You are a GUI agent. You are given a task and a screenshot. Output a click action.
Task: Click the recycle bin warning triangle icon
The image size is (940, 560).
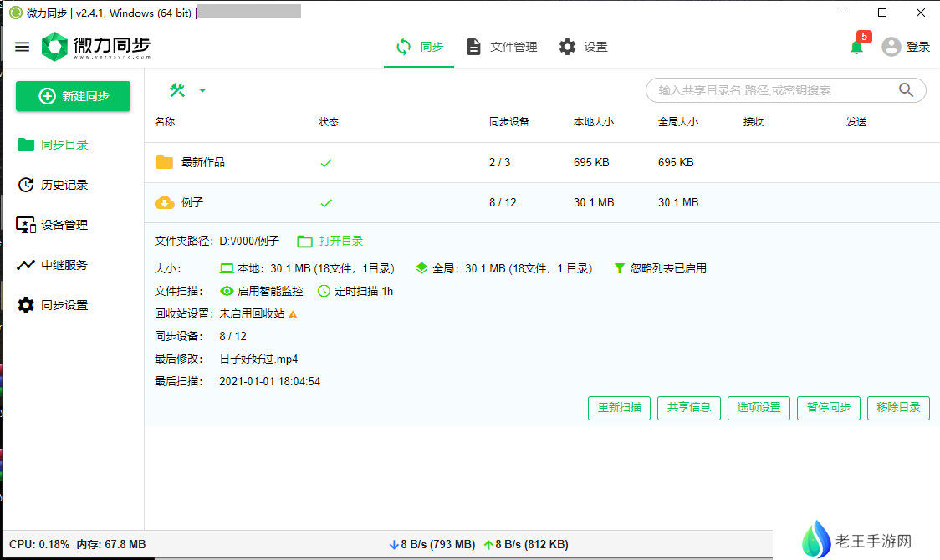point(293,314)
